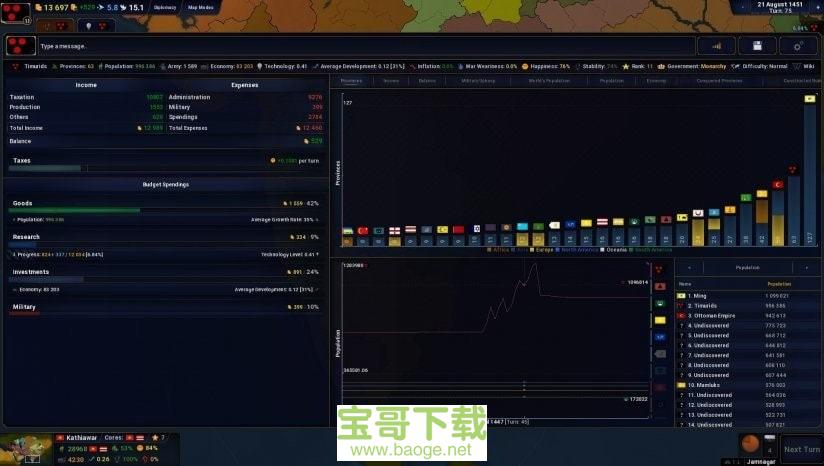Click the save game floppy disk icon
Image resolution: width=824 pixels, height=466 pixels.
757,45
